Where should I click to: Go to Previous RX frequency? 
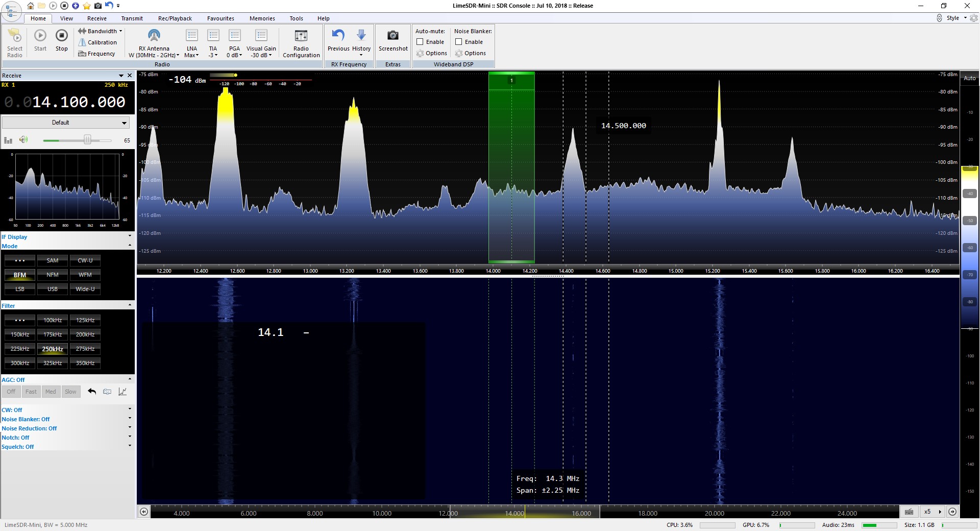338,36
